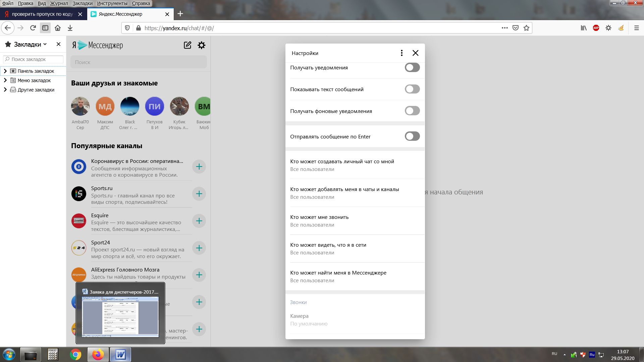Viewport: 644px width, 362px height.
Task: Open the 'Журнал' menu
Action: 59,3
